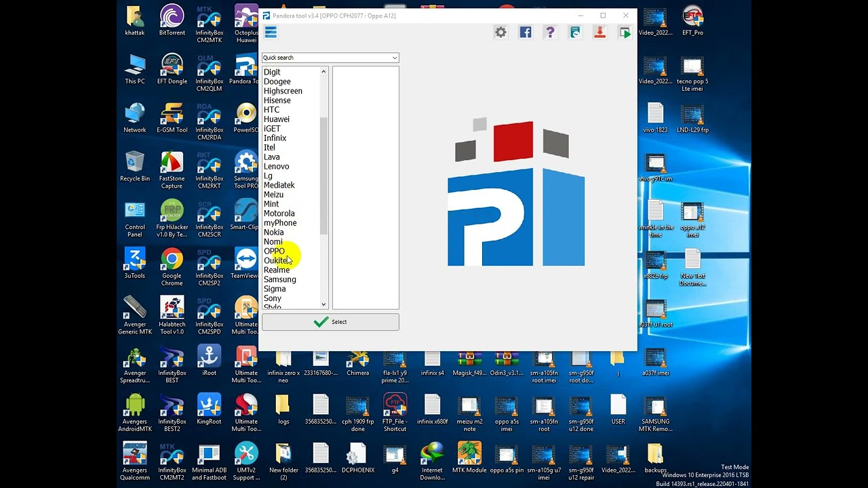868x488 pixels.
Task: Click the empty model list panel
Action: [366, 188]
